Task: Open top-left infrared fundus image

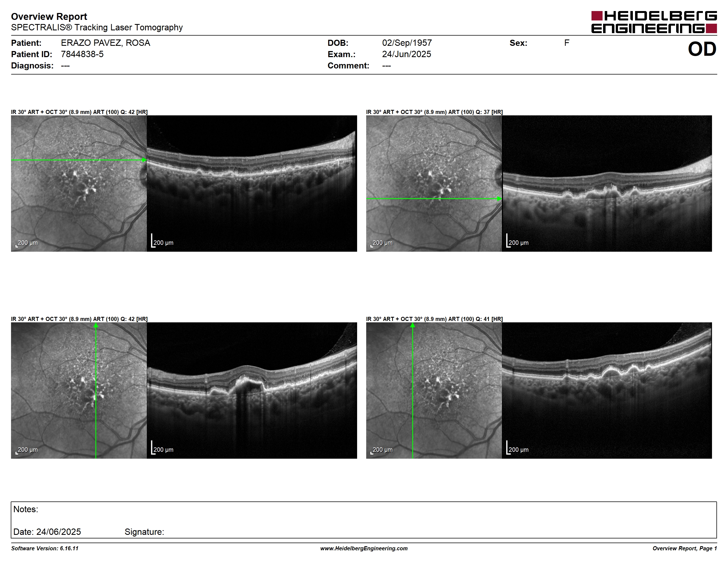Action: click(x=79, y=184)
